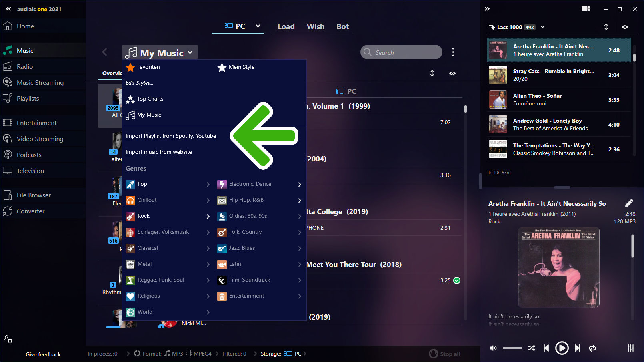Switch to the Wish tab
644x362 pixels.
[x=315, y=26]
